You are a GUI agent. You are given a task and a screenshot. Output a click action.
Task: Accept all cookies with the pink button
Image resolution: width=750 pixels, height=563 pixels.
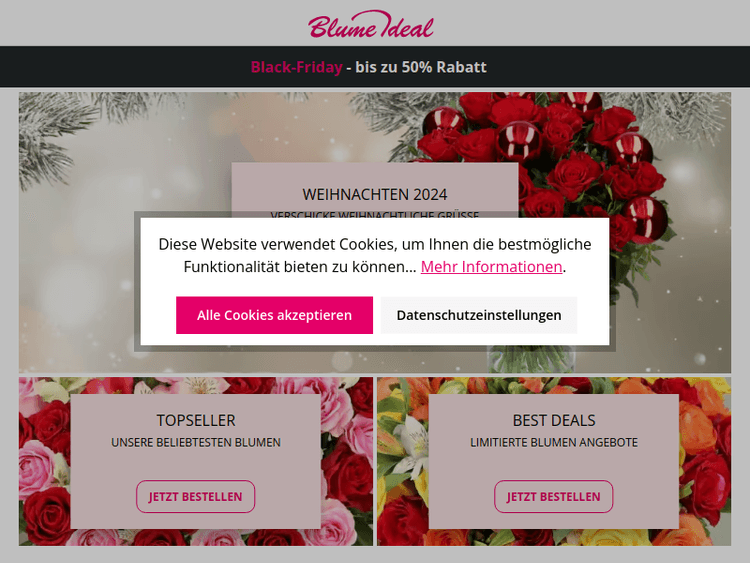click(x=274, y=315)
